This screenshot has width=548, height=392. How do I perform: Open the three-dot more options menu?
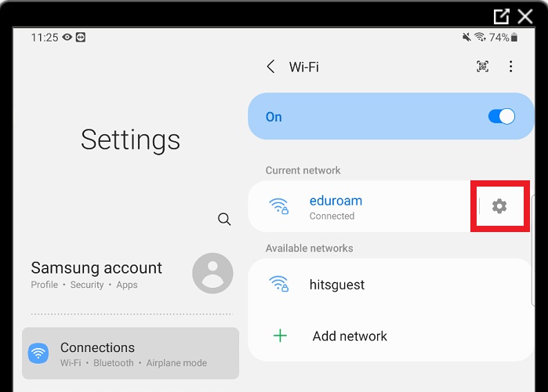click(x=511, y=67)
